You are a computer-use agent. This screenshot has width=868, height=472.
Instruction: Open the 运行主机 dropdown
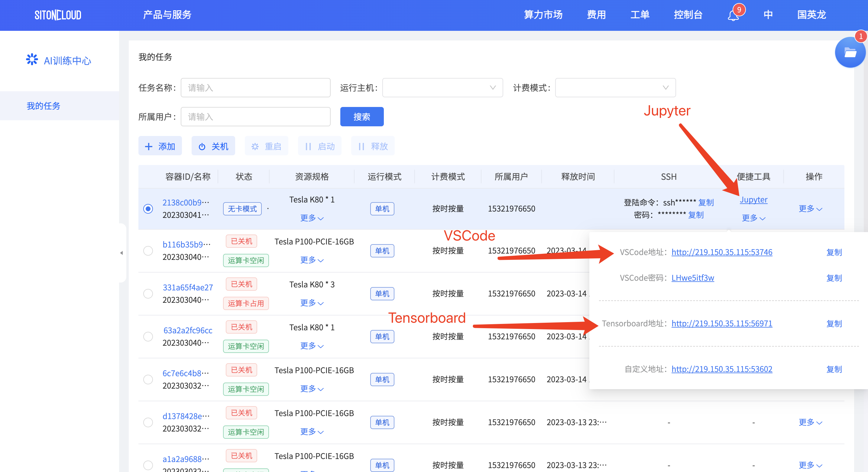coord(442,88)
